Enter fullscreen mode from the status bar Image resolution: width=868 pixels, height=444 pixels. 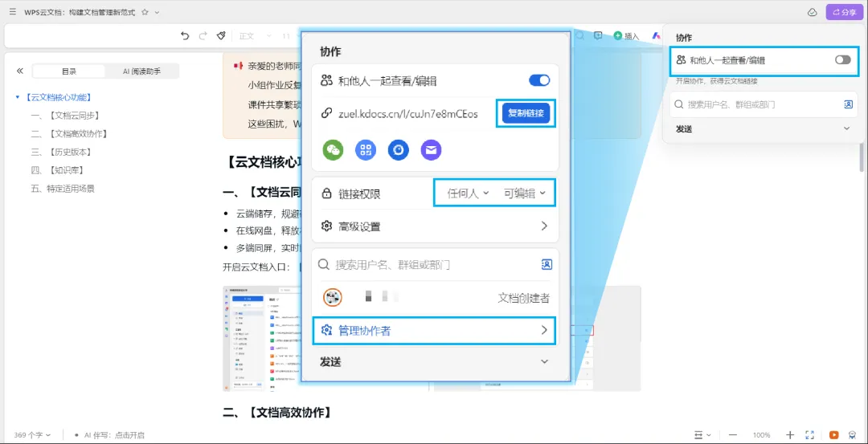[x=809, y=435]
